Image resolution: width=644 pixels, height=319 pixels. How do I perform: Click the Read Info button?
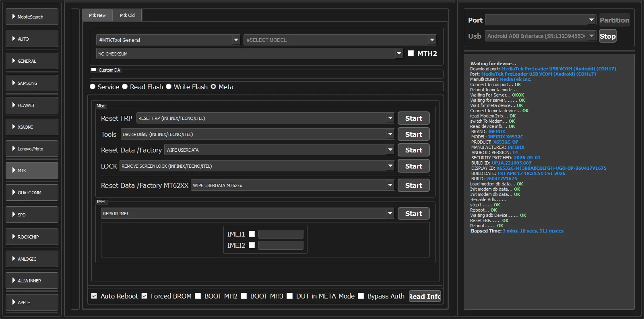[x=425, y=296]
